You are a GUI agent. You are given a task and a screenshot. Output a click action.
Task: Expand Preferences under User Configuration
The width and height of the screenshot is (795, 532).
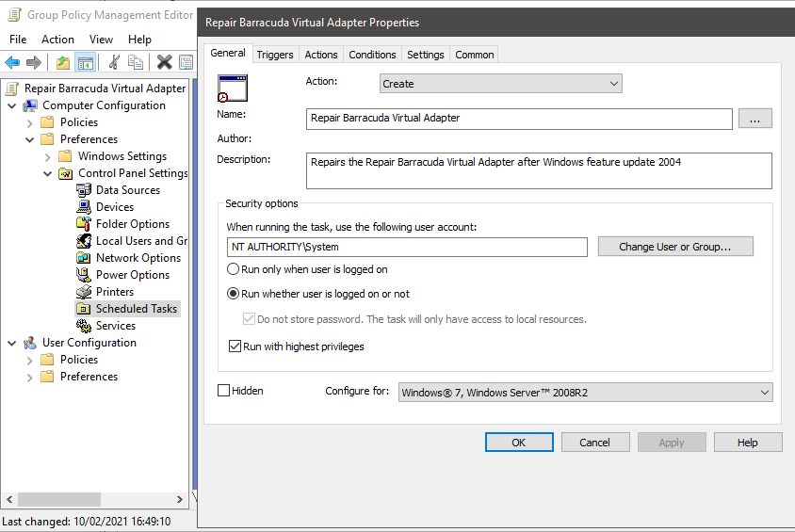click(x=29, y=378)
